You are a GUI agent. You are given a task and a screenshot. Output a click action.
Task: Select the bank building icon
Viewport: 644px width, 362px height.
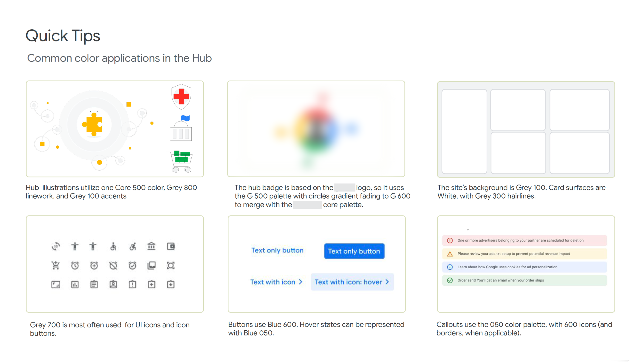[151, 246]
